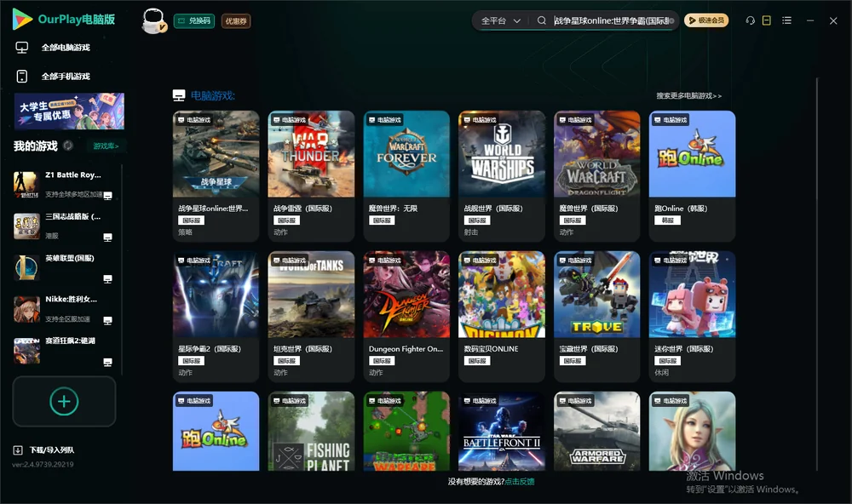Viewport: 852px width, 504px height.
Task: Open the War Thunder game cover
Action: click(311, 154)
